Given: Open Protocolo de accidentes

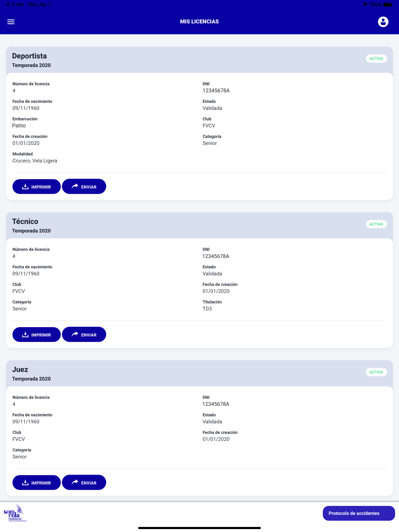Looking at the screenshot, I should (x=358, y=513).
